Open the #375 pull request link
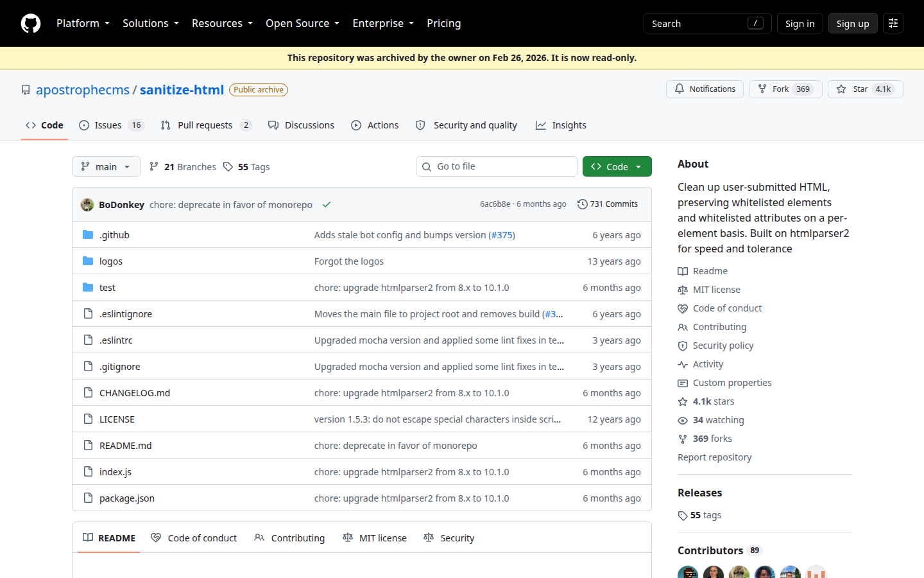924x578 pixels. [x=502, y=235]
